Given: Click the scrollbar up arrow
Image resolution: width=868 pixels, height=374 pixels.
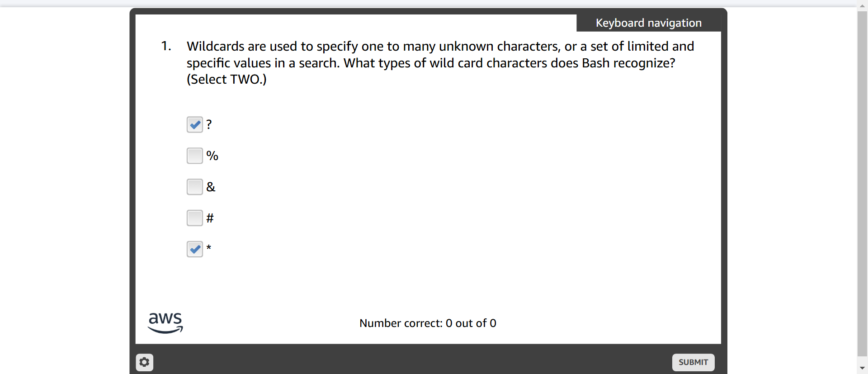Looking at the screenshot, I should (x=862, y=6).
